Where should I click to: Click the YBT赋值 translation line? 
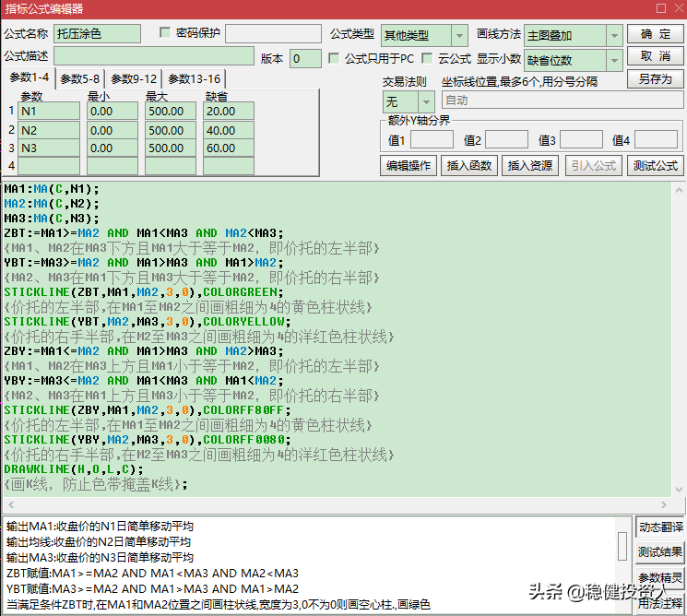[152, 589]
